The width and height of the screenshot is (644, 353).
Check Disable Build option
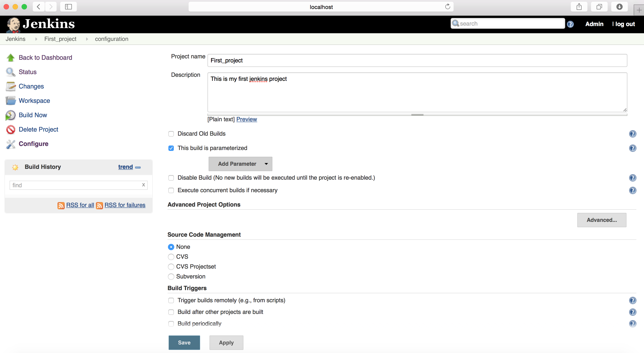click(171, 178)
